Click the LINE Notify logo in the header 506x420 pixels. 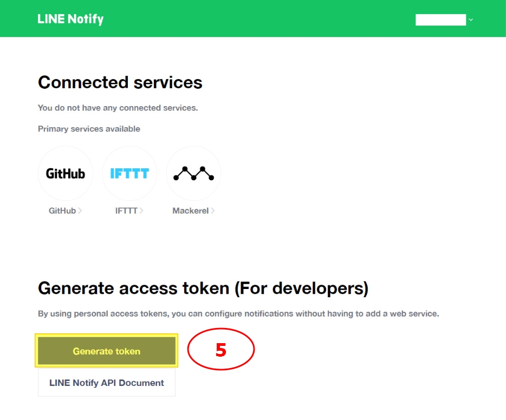70,19
